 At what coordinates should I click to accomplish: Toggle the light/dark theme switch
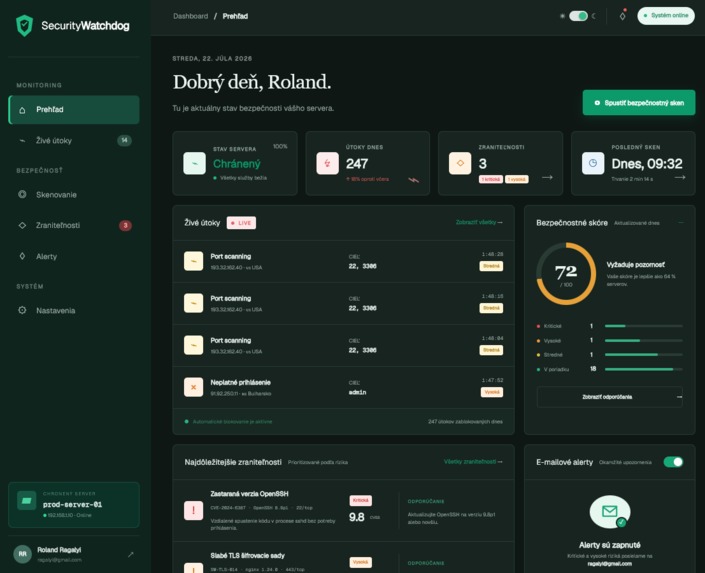578,16
